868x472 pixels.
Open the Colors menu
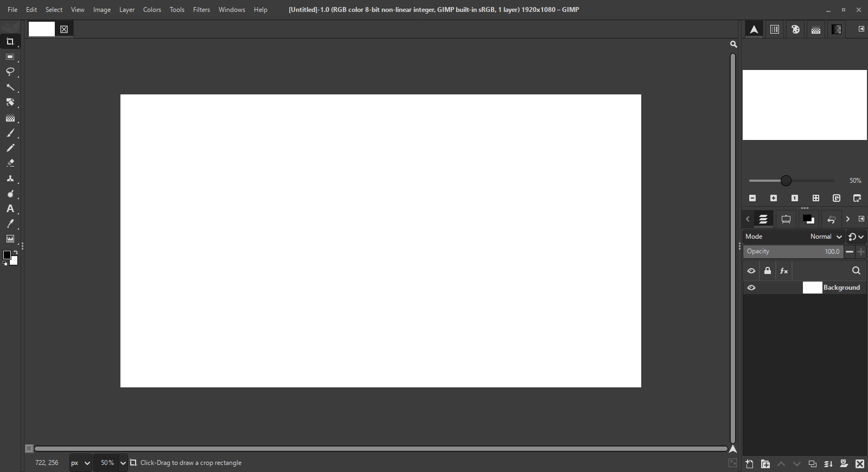(152, 10)
